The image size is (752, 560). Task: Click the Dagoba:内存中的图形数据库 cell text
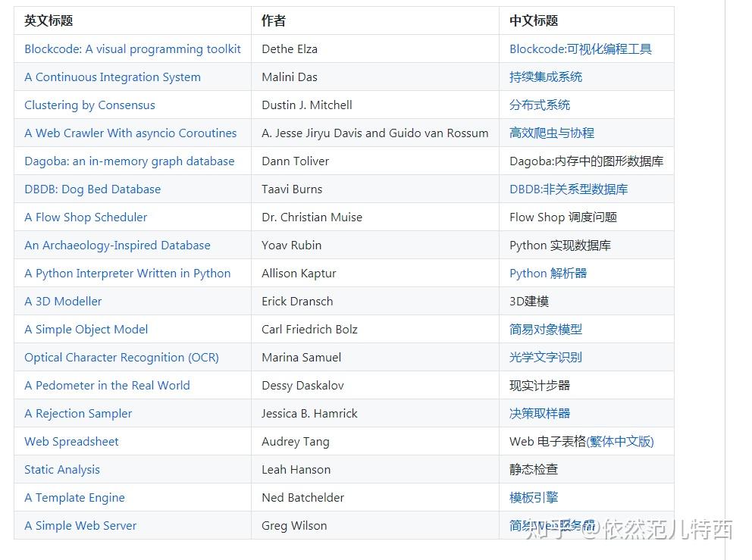tap(587, 161)
